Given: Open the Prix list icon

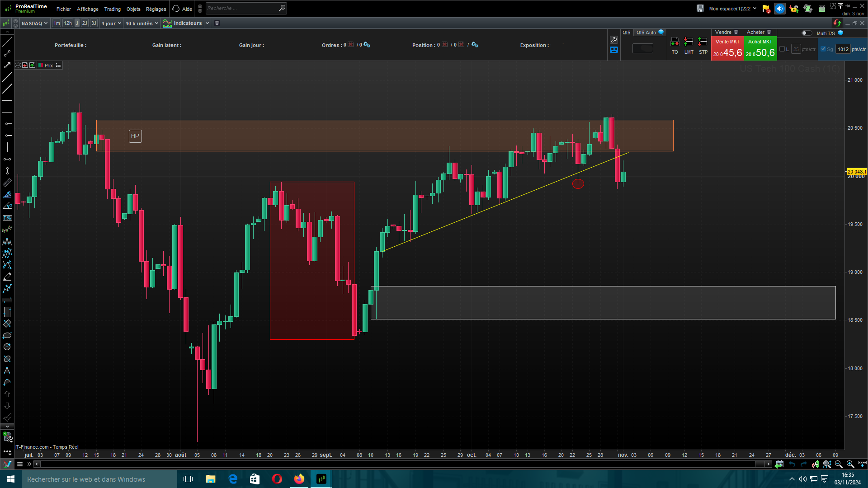Looking at the screenshot, I should pyautogui.click(x=58, y=66).
